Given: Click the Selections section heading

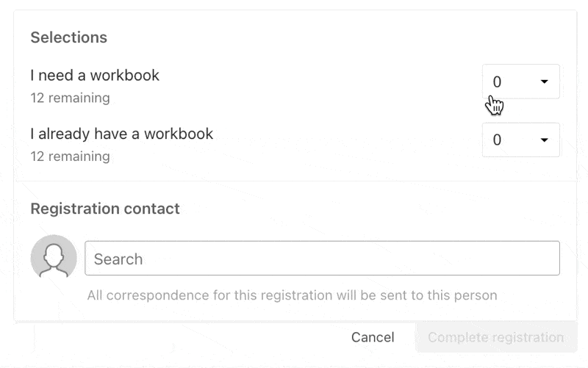Looking at the screenshot, I should [68, 37].
